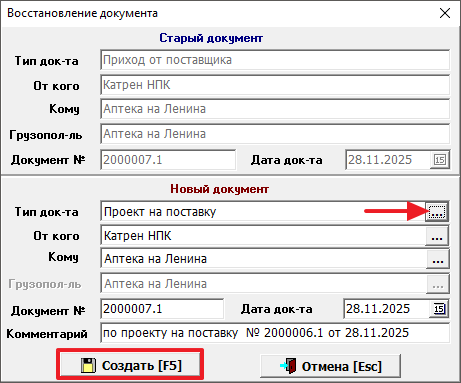
Task: Close the Восстановление документа dialog
Action: click(445, 13)
